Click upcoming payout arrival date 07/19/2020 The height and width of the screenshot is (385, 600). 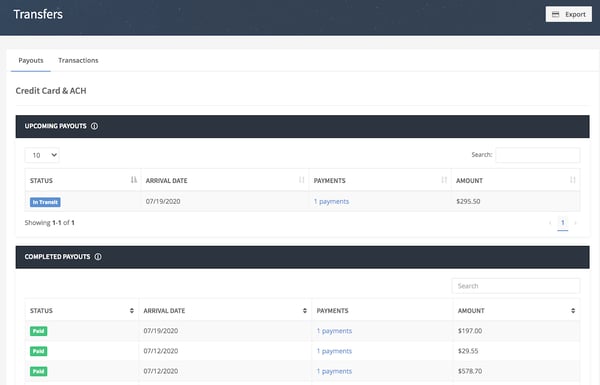pyautogui.click(x=163, y=201)
